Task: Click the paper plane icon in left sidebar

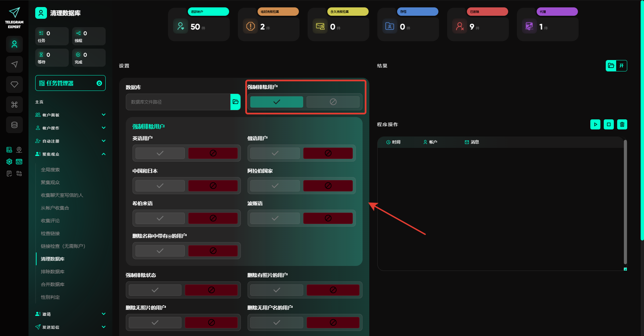Action: click(14, 64)
